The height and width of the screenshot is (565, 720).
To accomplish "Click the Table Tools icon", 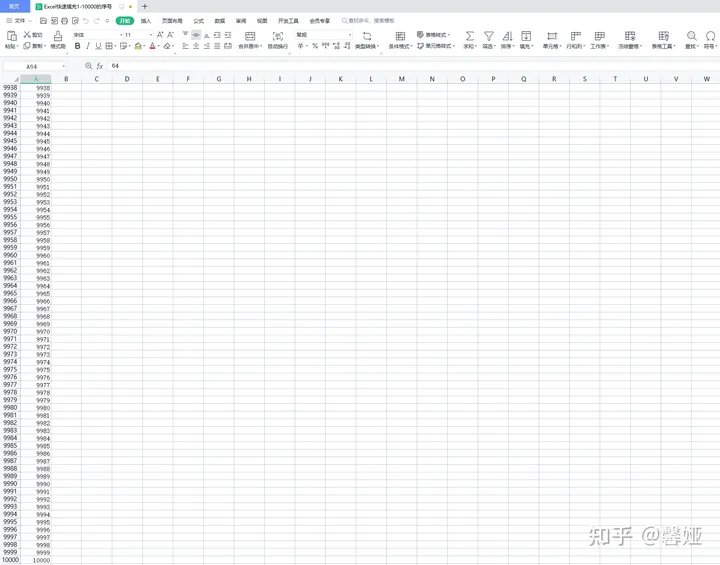I will click(664, 36).
